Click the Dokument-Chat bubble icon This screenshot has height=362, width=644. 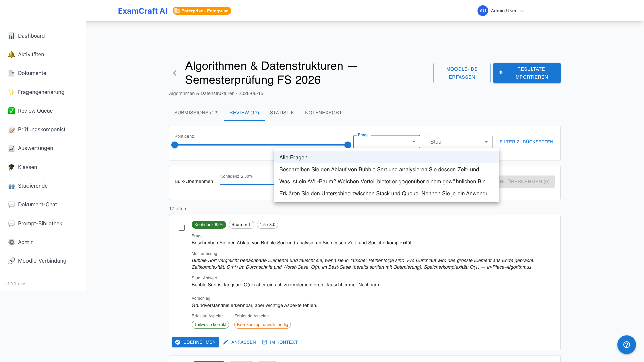coord(11,204)
